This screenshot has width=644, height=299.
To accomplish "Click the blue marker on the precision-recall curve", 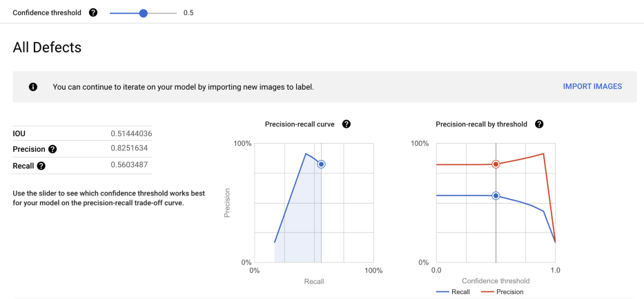I will [321, 164].
